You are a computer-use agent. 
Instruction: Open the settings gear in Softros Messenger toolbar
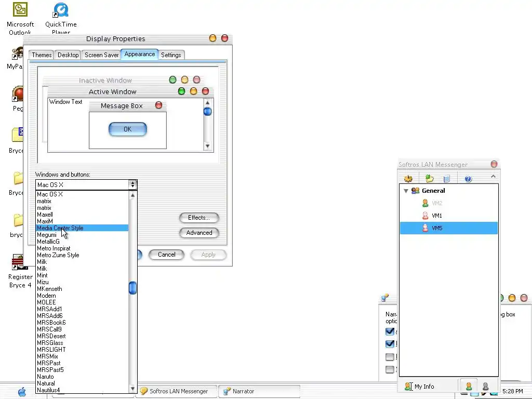pos(408,178)
